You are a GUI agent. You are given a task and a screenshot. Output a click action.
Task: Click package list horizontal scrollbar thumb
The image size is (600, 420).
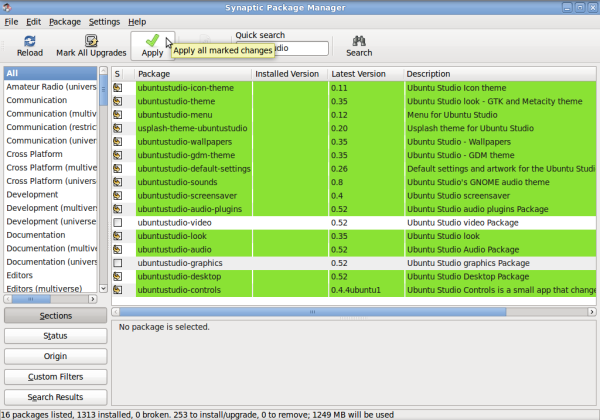(x=313, y=312)
